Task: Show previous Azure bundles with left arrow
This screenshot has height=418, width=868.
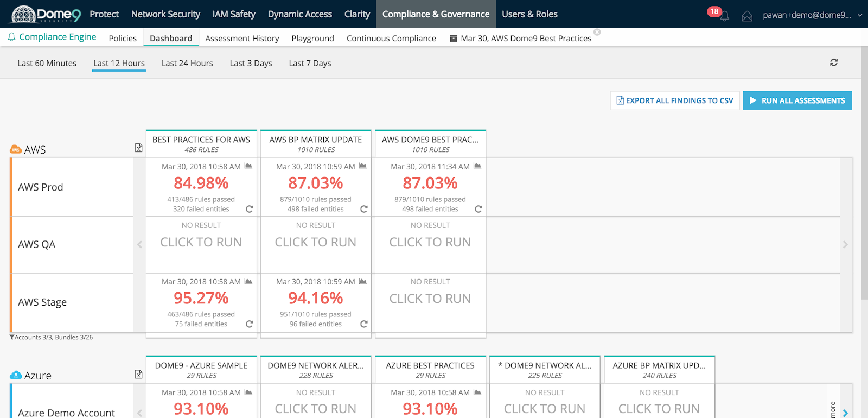Action: (x=139, y=413)
